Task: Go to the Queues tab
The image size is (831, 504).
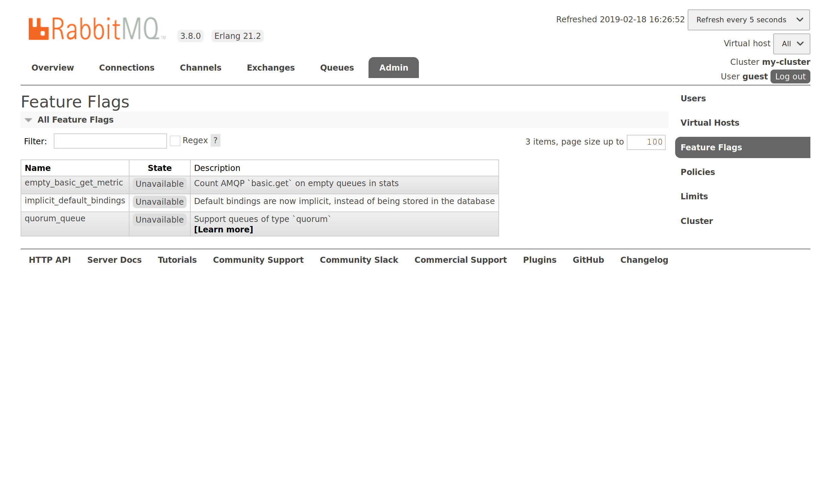Action: [x=337, y=68]
